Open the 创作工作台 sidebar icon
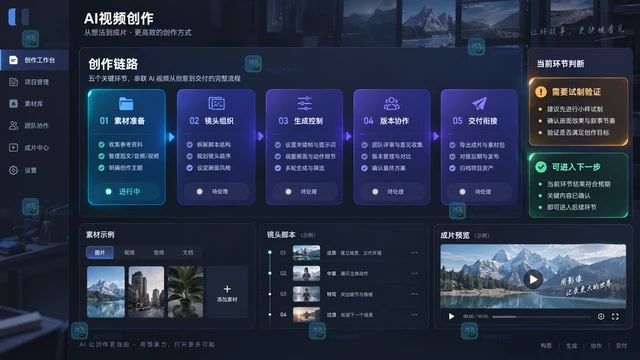Image resolution: width=640 pixels, height=360 pixels. coord(13,60)
